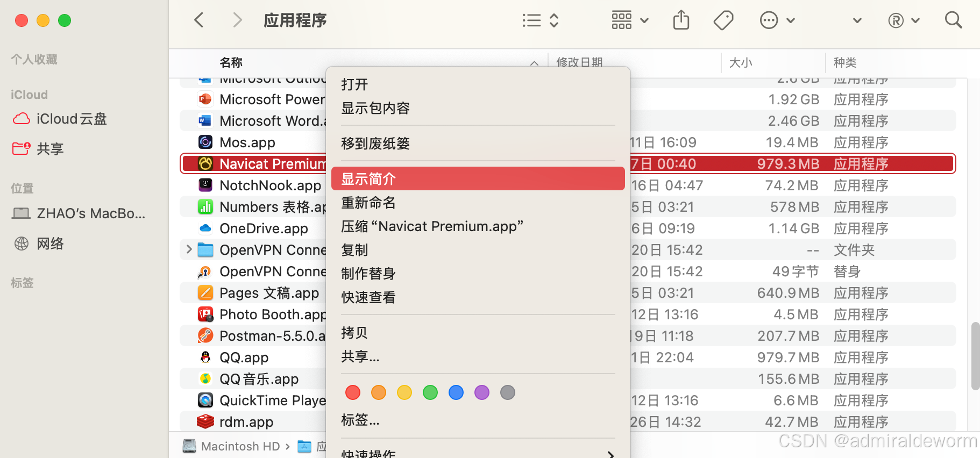Click the 文件夹 kind cell
This screenshot has width=980, height=458.
click(854, 250)
